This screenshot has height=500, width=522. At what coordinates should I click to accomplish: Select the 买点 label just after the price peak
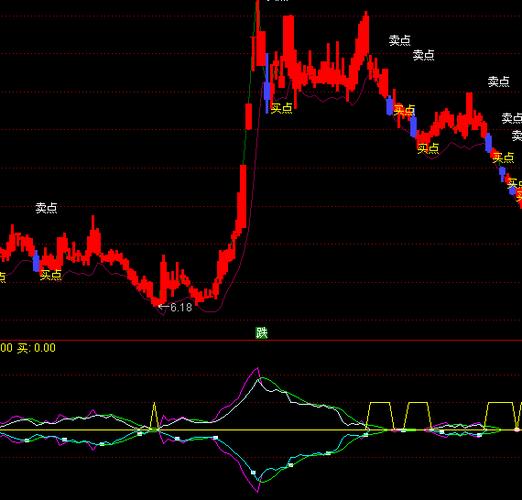[x=282, y=108]
